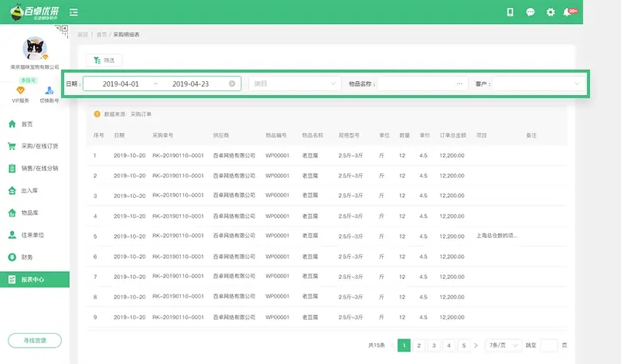The image size is (621, 364).
Task: Click next page arrow in pagination
Action: [x=476, y=345]
